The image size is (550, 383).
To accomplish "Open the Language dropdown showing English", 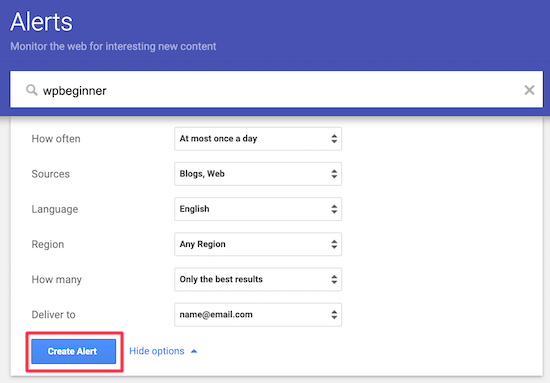I will click(258, 209).
